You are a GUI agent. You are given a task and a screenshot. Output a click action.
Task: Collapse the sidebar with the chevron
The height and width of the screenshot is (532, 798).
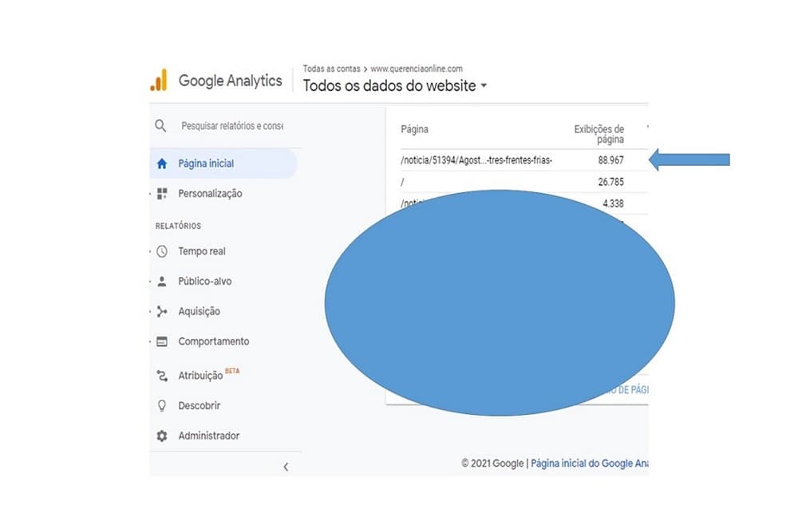[x=286, y=467]
